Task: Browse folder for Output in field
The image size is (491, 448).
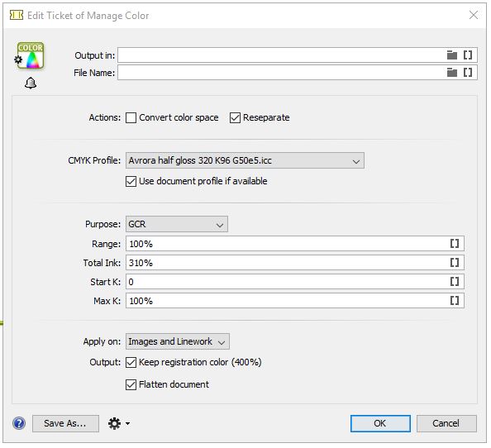Action: [x=451, y=55]
